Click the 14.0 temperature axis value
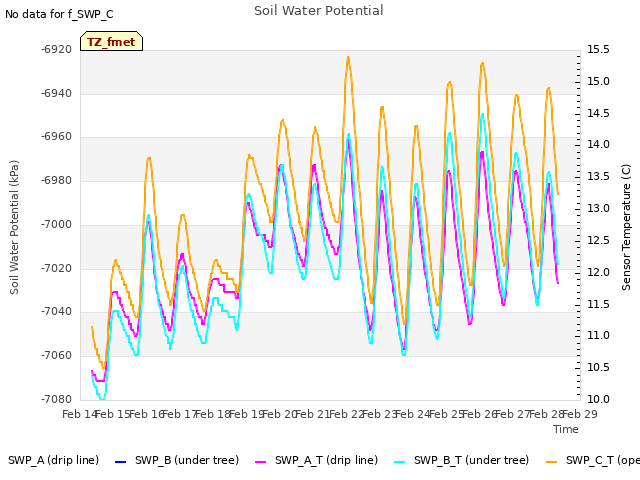The width and height of the screenshot is (640, 480). pos(598,144)
